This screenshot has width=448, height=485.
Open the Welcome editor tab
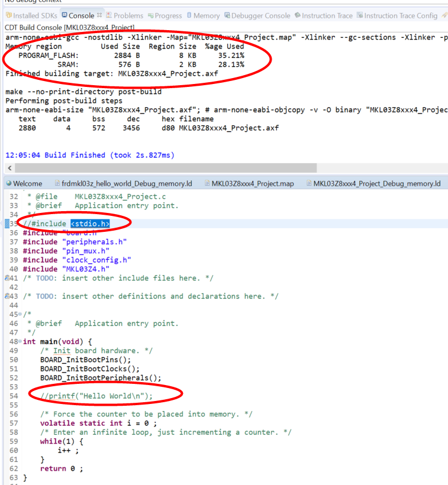pyautogui.click(x=24, y=183)
